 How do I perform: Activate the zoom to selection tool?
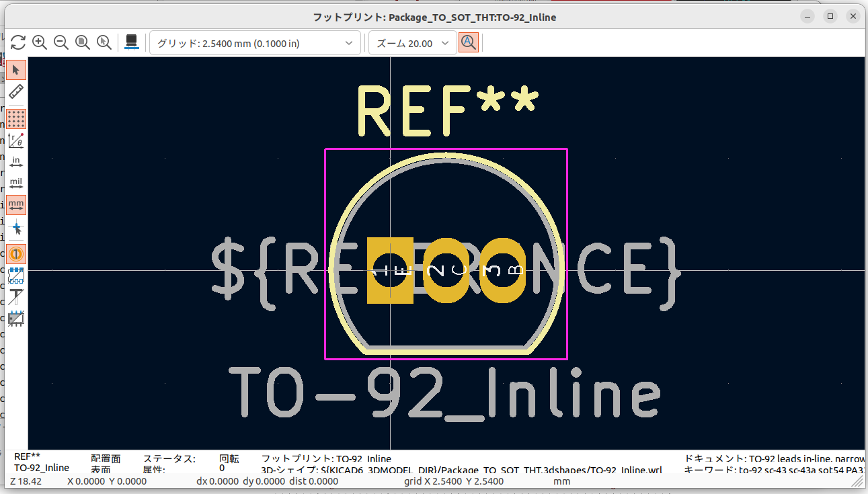(x=104, y=43)
